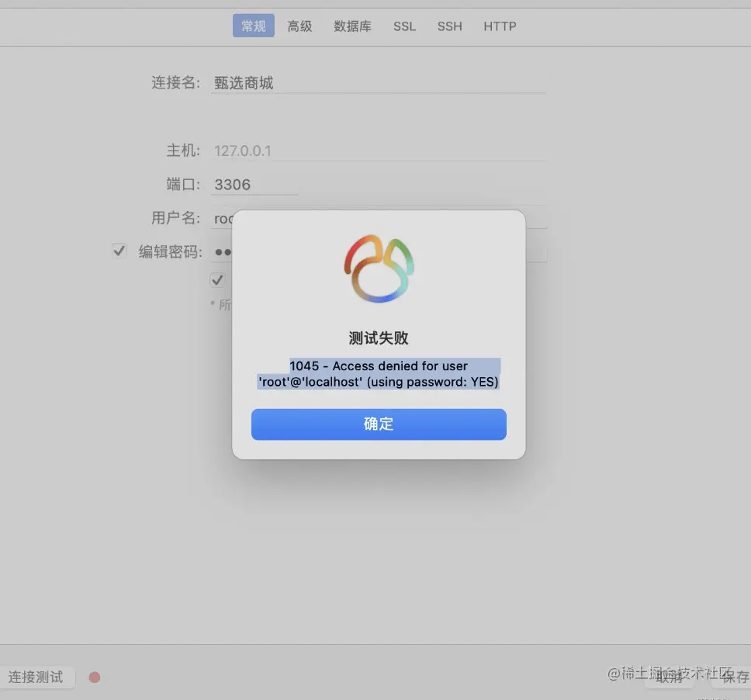This screenshot has height=700, width=751.
Task: Click the 端口 label
Action: tap(183, 185)
